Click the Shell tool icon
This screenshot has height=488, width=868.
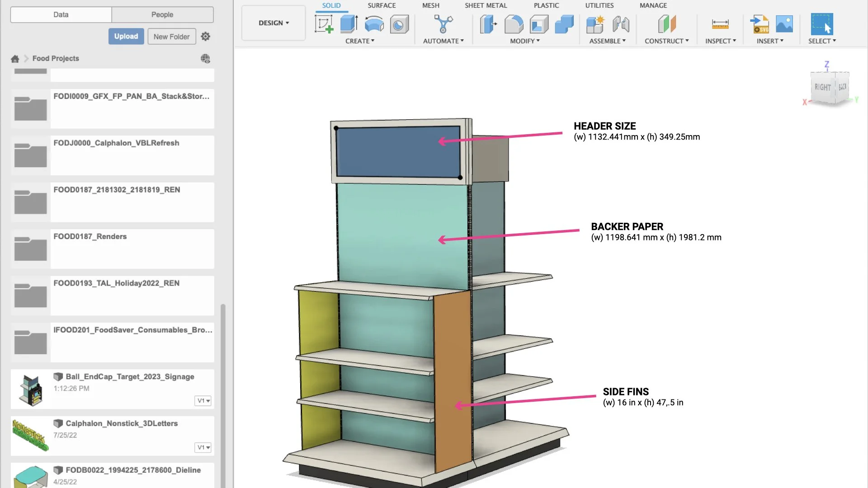pos(539,24)
